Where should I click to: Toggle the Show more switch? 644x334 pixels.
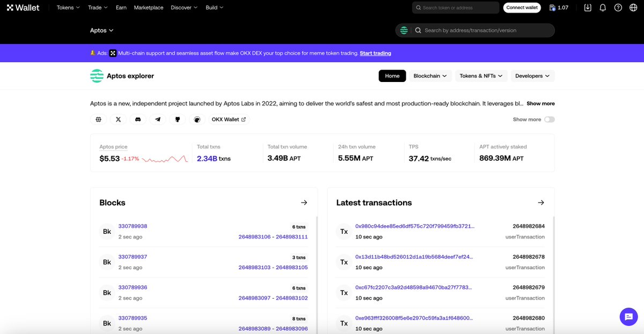(x=549, y=120)
